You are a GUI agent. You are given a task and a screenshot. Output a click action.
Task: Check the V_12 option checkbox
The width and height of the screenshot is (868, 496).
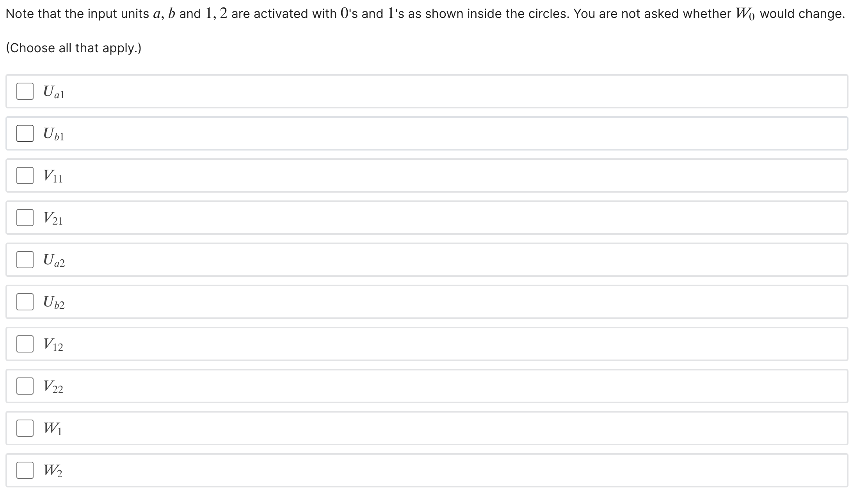coord(25,344)
